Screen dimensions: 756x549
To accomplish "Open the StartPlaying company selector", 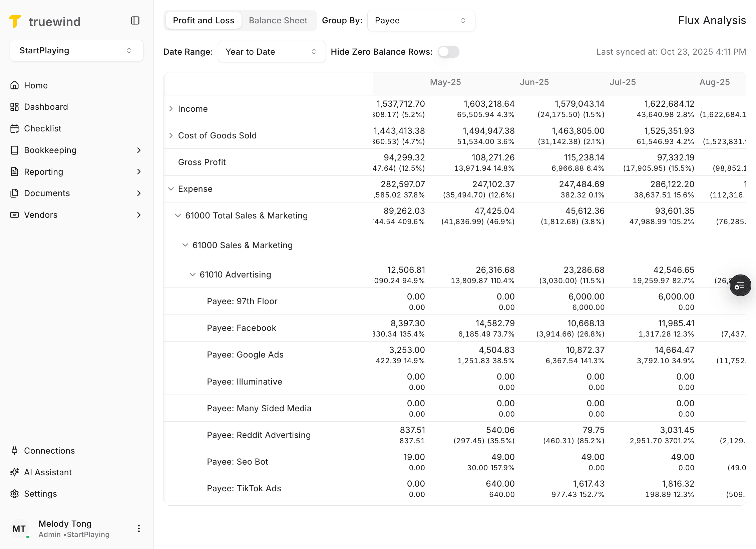I will 76,50.
